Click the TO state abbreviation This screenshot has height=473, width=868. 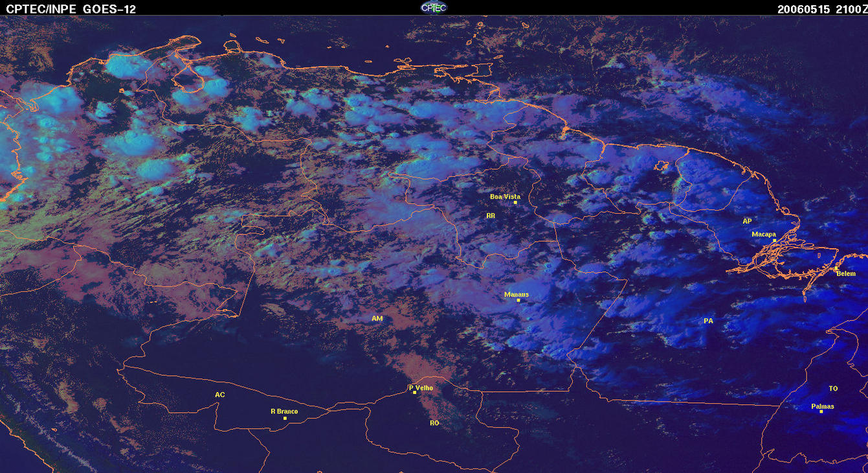[x=833, y=388]
